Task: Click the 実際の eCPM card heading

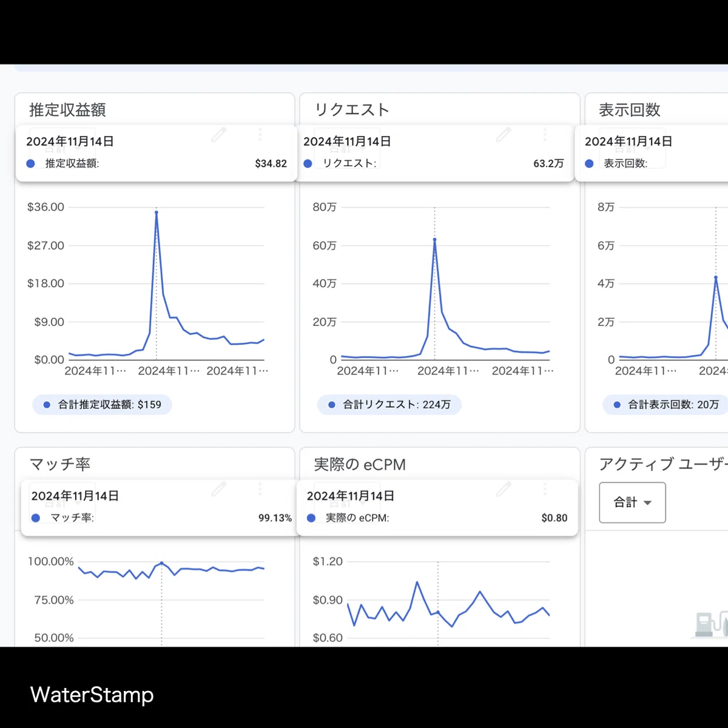Action: [x=360, y=465]
